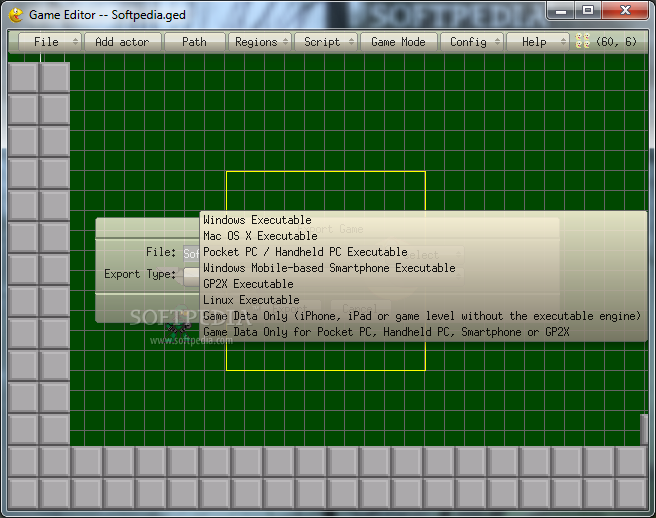Click the File name input field

[x=192, y=253]
